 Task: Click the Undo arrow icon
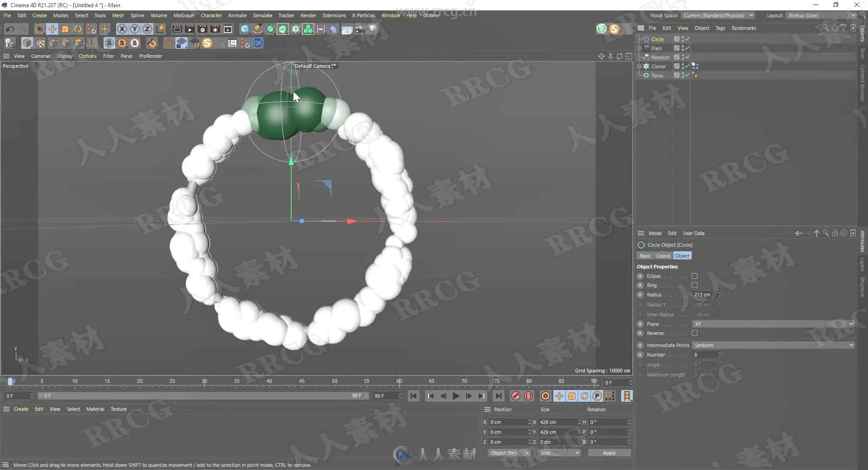point(10,29)
